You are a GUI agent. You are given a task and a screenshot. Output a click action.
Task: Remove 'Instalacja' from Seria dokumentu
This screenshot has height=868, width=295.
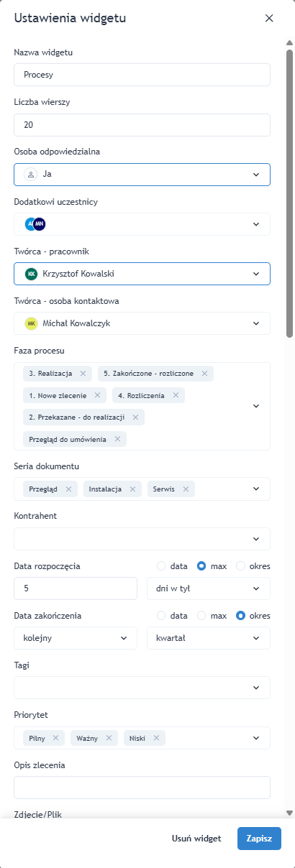pos(132,489)
